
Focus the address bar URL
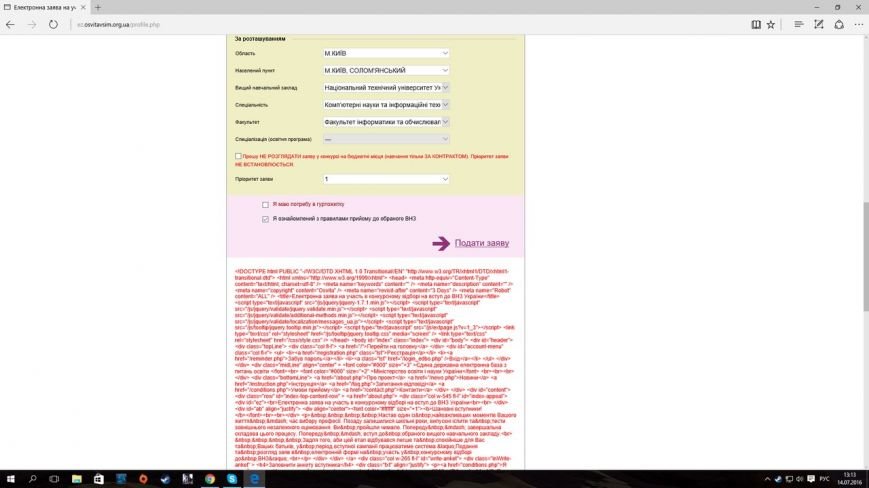coord(118,24)
